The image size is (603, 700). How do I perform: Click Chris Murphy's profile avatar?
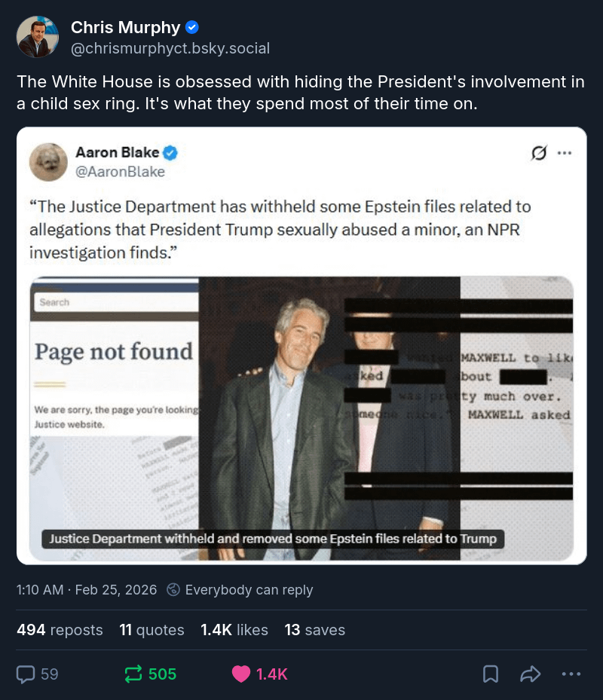click(x=38, y=37)
